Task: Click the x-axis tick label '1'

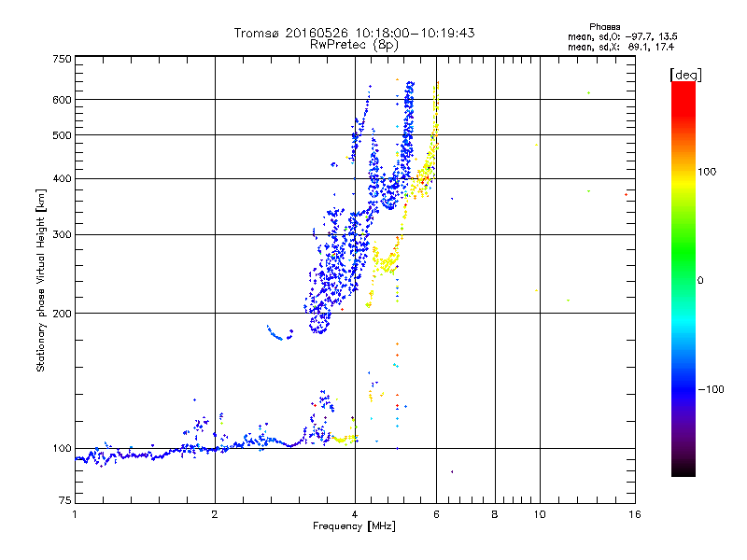Action: pos(75,514)
